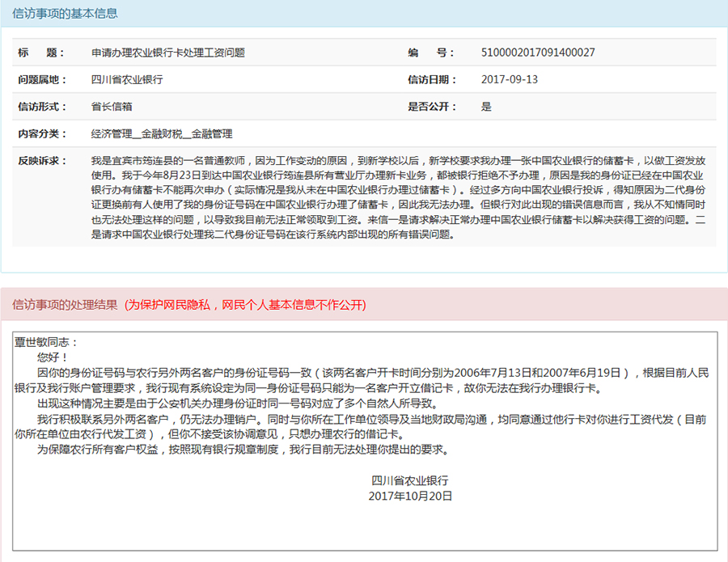Click the value 四川省农业银行 in 问题属地 row
728x562 pixels.
[x=127, y=80]
